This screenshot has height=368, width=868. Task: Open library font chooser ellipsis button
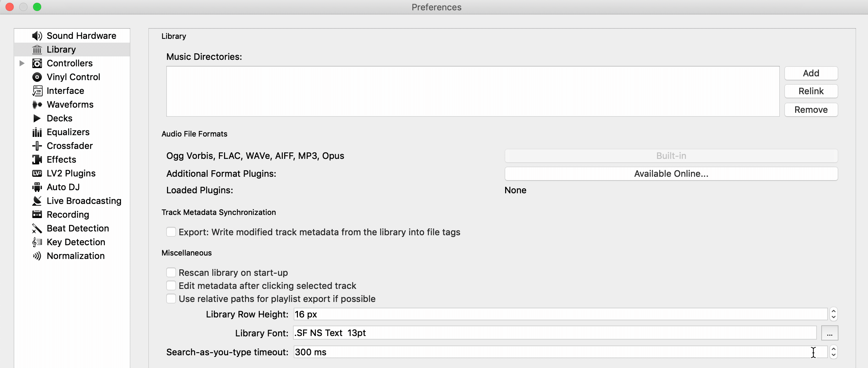[830, 333]
